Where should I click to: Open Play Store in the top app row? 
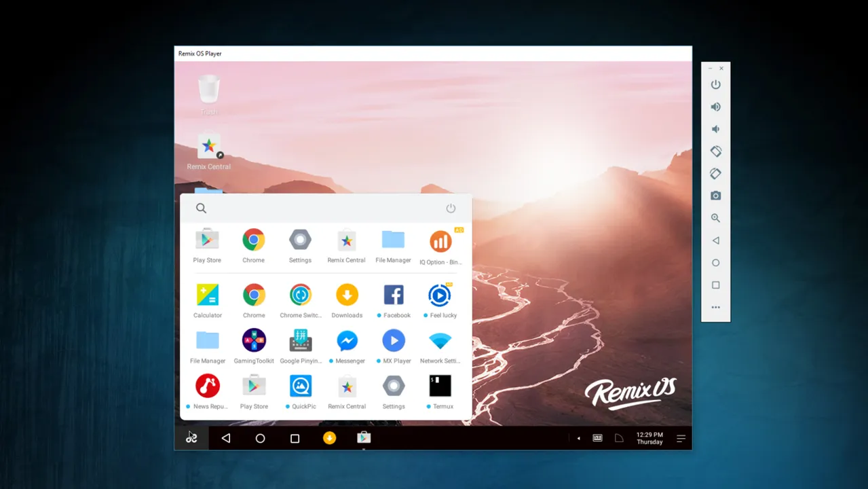click(x=208, y=240)
